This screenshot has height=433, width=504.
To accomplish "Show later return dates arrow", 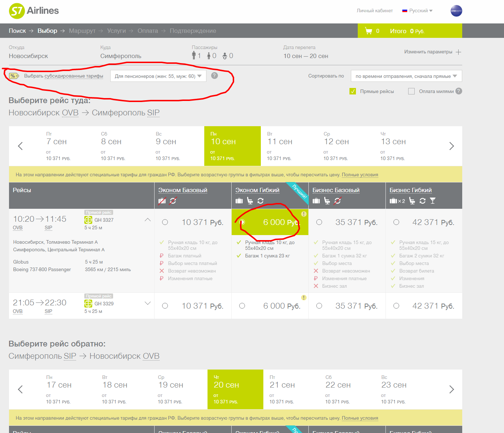I will (451, 389).
